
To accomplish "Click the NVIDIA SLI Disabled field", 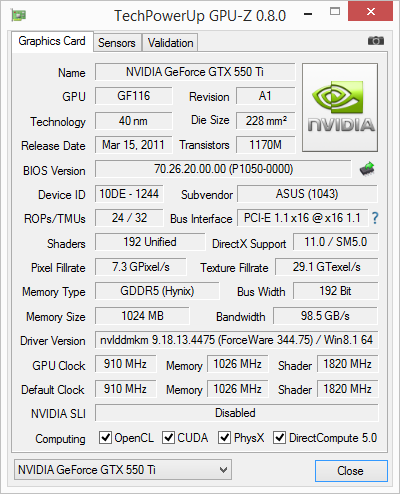I will 237,413.
